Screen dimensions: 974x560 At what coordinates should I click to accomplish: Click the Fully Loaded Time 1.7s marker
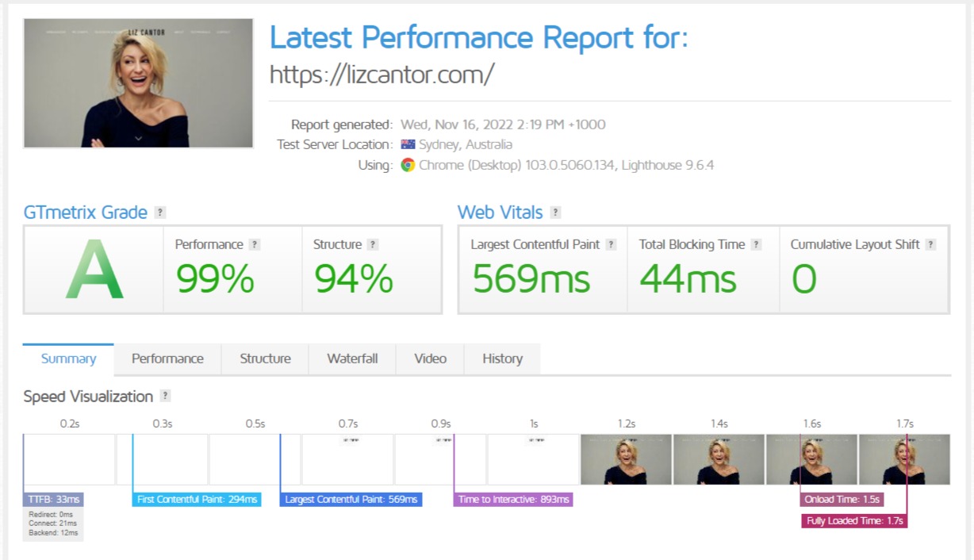pos(853,521)
